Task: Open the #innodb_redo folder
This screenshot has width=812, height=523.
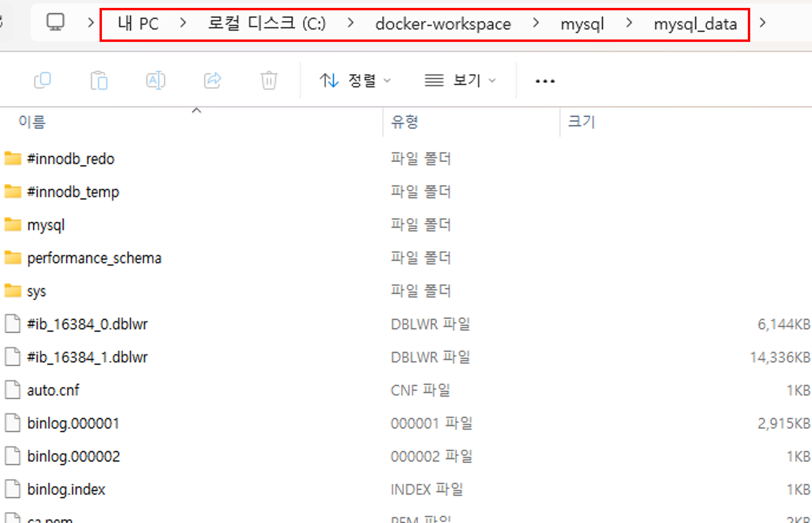Action: pyautogui.click(x=71, y=159)
